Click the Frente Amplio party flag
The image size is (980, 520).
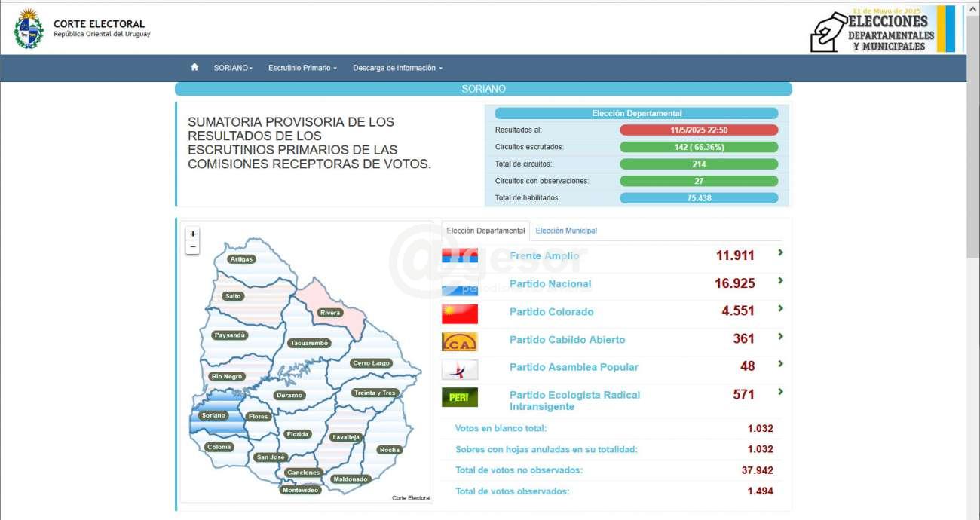[x=459, y=255]
